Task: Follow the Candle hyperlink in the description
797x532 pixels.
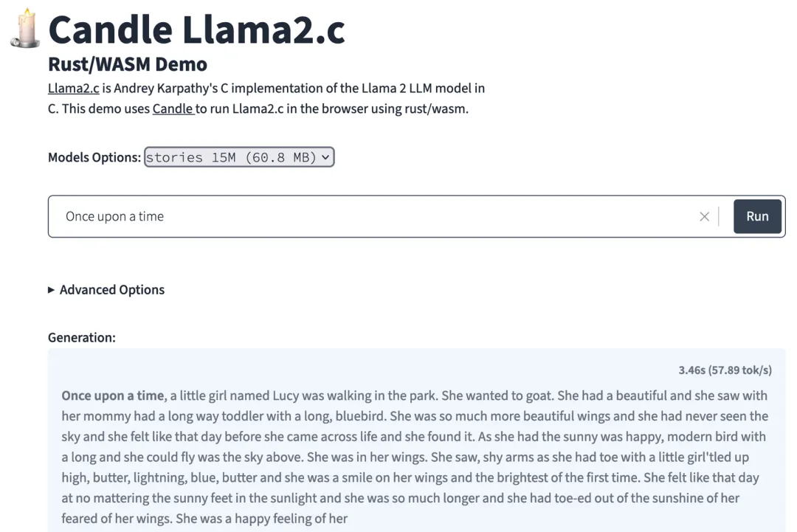Action: [x=173, y=109]
